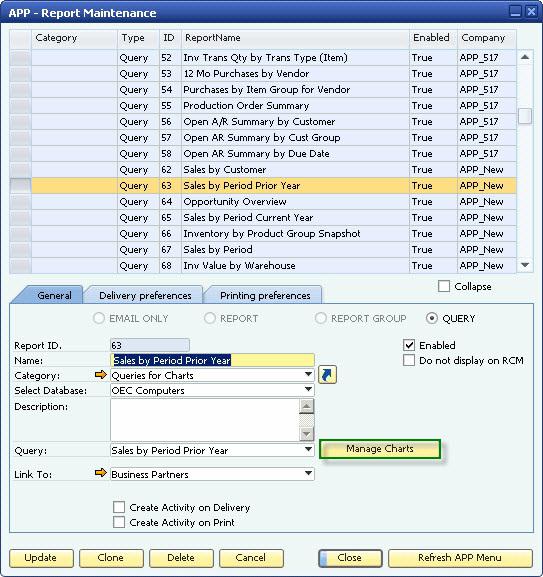Click row selector for Opportunity Overview
Screen dimensions: 543x577
point(20,202)
